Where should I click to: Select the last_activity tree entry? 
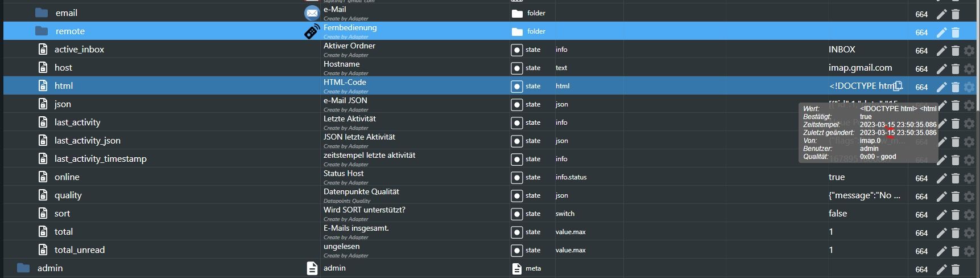tap(77, 122)
